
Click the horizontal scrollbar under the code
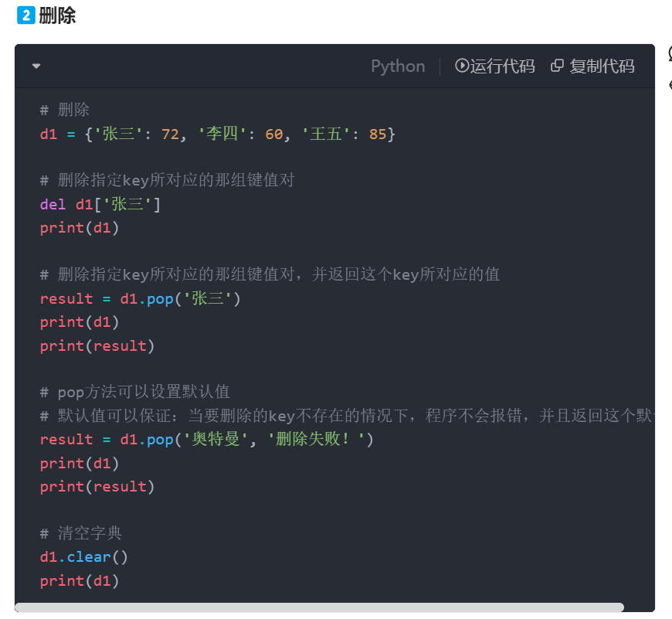[319, 607]
